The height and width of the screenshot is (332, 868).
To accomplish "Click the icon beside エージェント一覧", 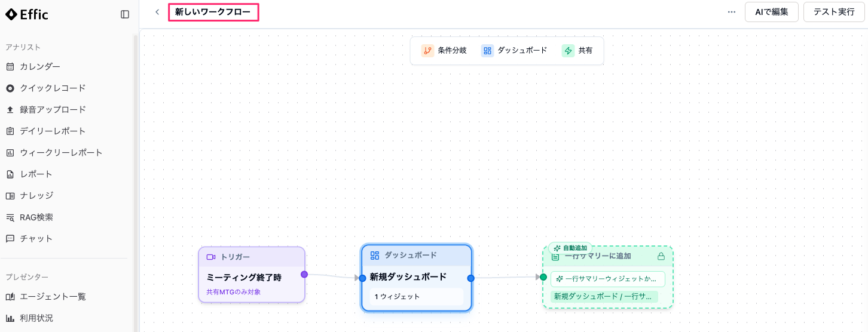I will (10, 296).
